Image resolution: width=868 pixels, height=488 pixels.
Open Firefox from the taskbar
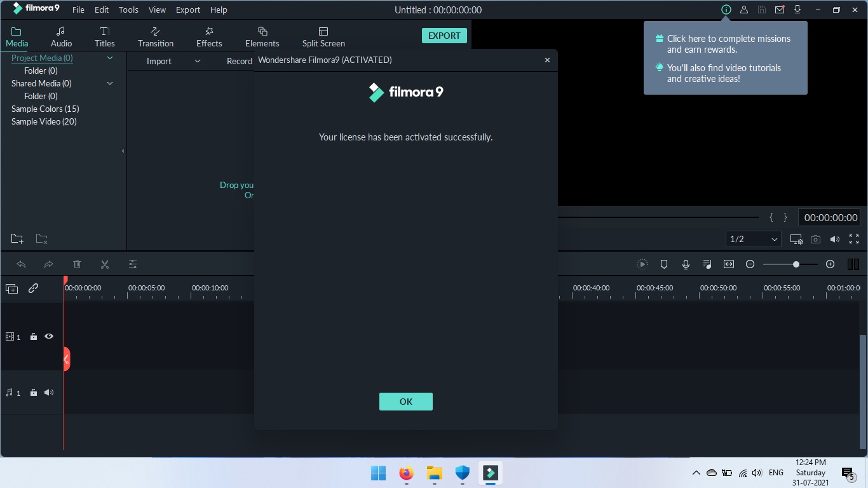click(x=407, y=473)
